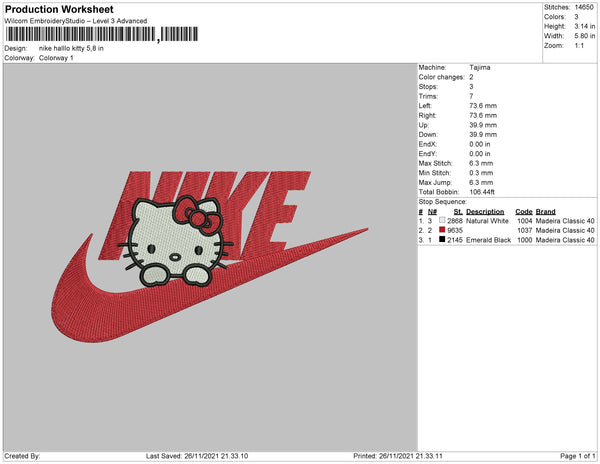Image resolution: width=600 pixels, height=464 pixels.
Task: Select the Up value "39.9 mm"
Action: point(483,125)
